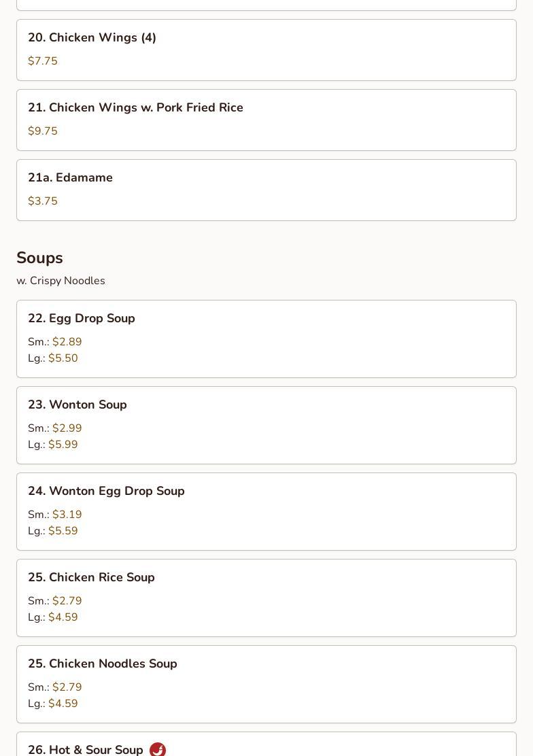Click the $3.75 Edamame price
The height and width of the screenshot is (756, 533).
43,201
